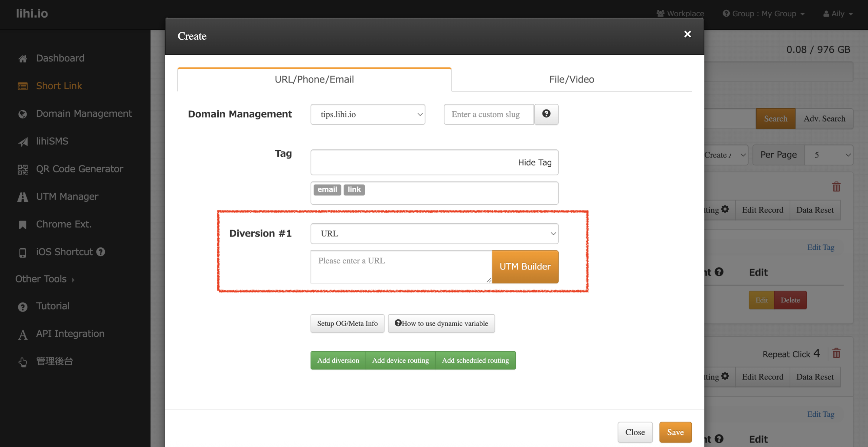The height and width of the screenshot is (447, 868).
Task: Click the UTM Builder button
Action: [525, 267]
